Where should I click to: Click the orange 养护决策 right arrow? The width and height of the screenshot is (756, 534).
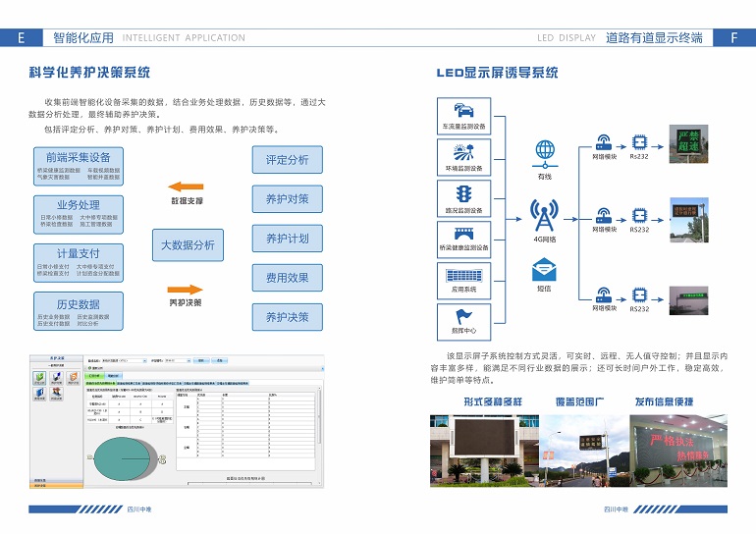(186, 290)
